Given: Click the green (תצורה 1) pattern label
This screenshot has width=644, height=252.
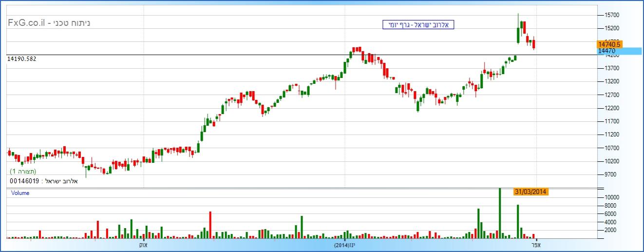Looking at the screenshot, I should (x=23, y=172).
